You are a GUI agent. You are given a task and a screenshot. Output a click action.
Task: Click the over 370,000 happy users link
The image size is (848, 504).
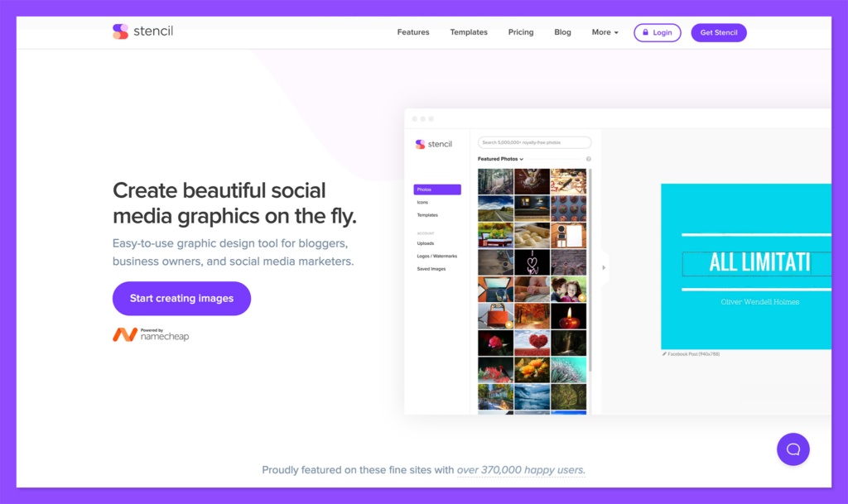(x=520, y=469)
